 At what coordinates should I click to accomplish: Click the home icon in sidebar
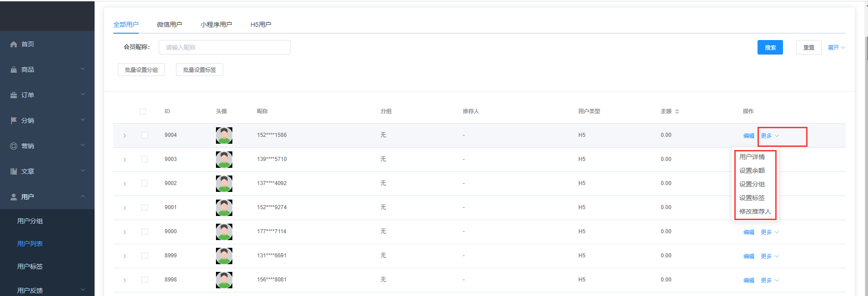[x=14, y=44]
